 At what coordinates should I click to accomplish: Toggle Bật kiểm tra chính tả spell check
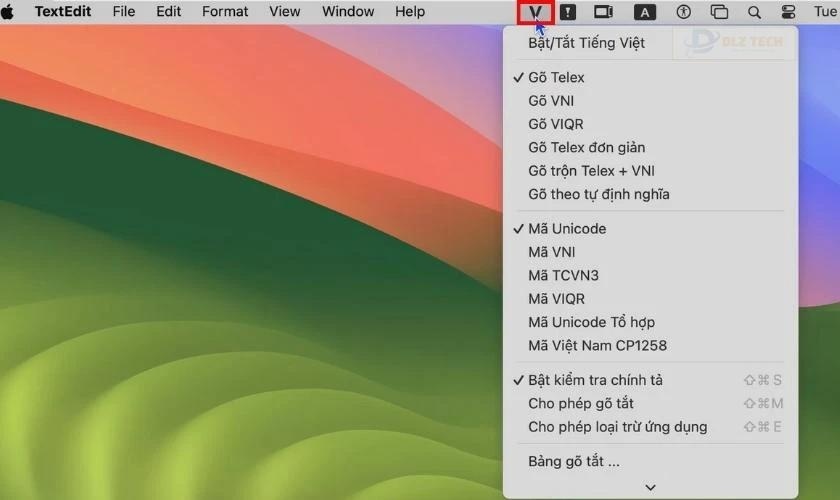[595, 380]
